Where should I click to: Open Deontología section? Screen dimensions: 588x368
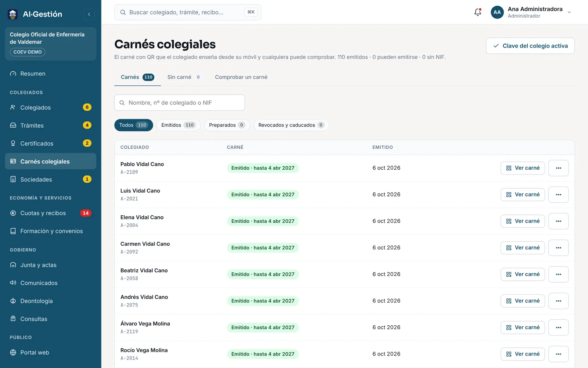(x=51, y=301)
